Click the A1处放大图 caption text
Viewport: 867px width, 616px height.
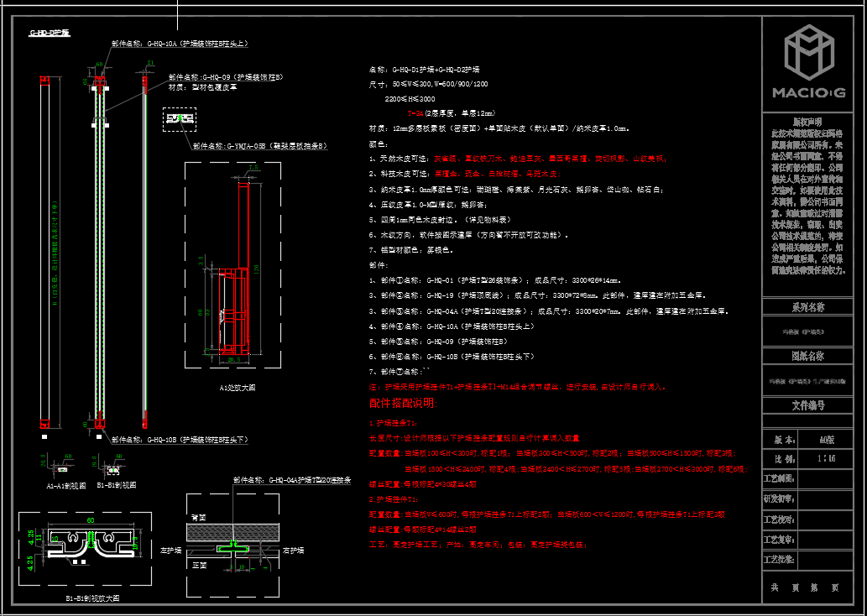[237, 388]
